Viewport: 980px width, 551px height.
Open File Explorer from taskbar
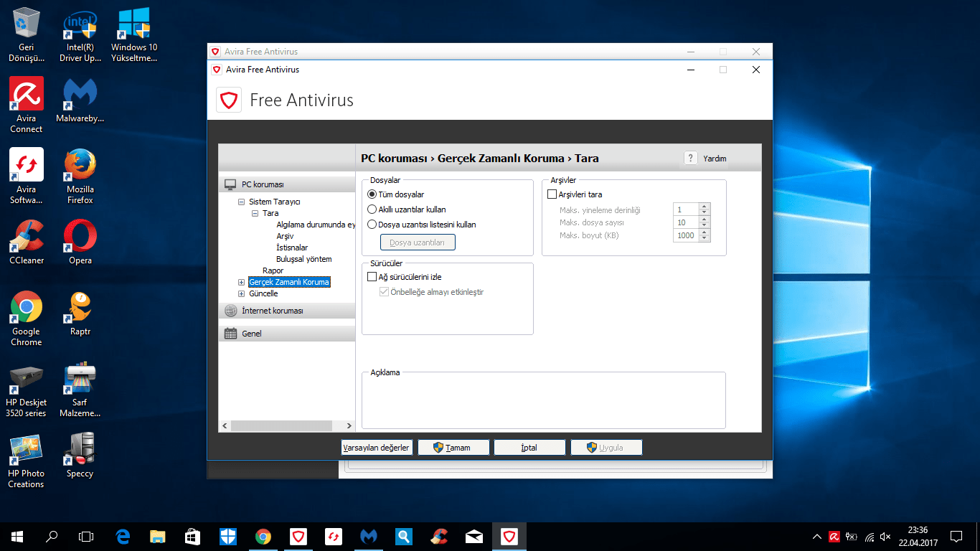158,536
